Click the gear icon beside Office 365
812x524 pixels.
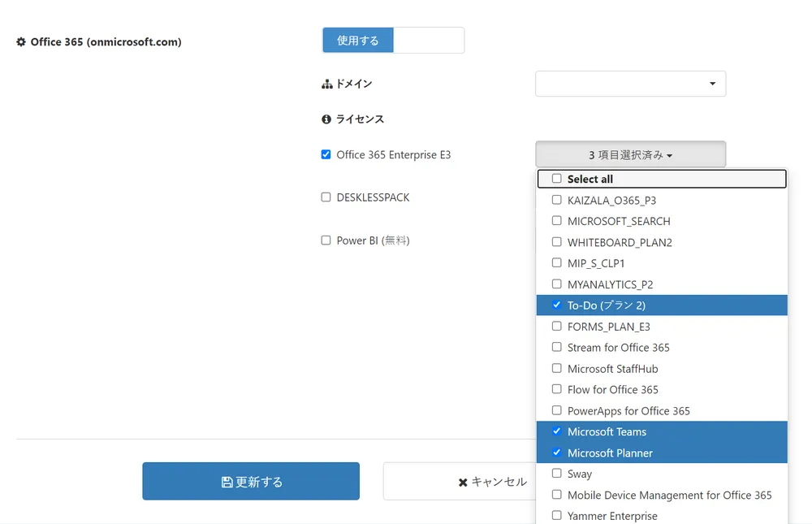pos(21,42)
